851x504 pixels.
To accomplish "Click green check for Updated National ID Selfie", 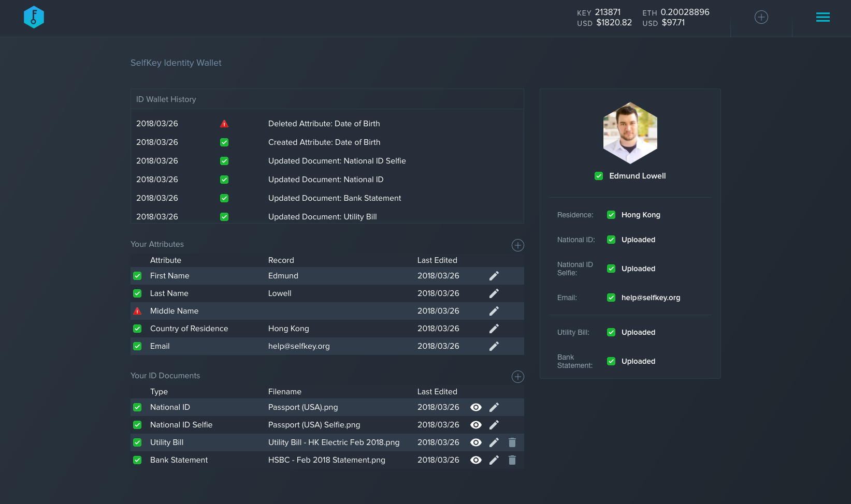I will coord(224,161).
